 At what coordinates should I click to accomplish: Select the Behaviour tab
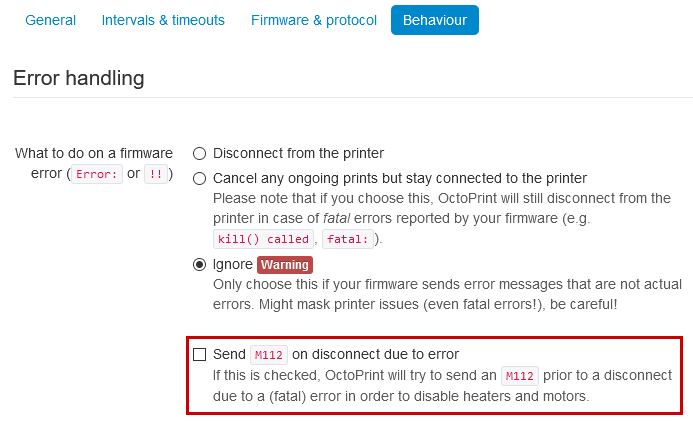(435, 20)
